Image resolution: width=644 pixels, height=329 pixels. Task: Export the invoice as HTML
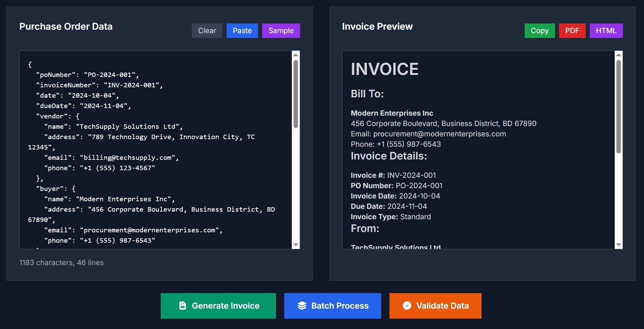(606, 31)
